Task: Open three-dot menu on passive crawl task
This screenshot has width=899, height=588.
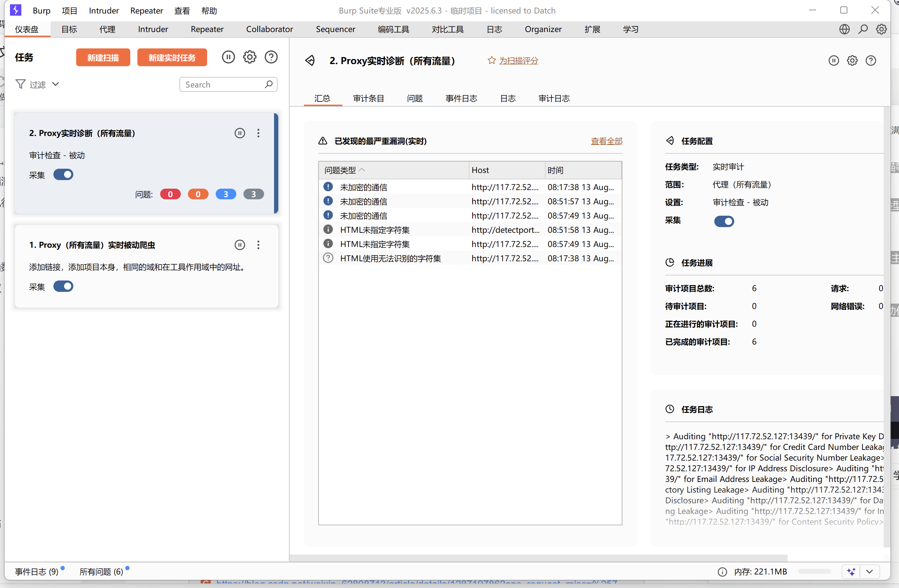Action: point(258,245)
